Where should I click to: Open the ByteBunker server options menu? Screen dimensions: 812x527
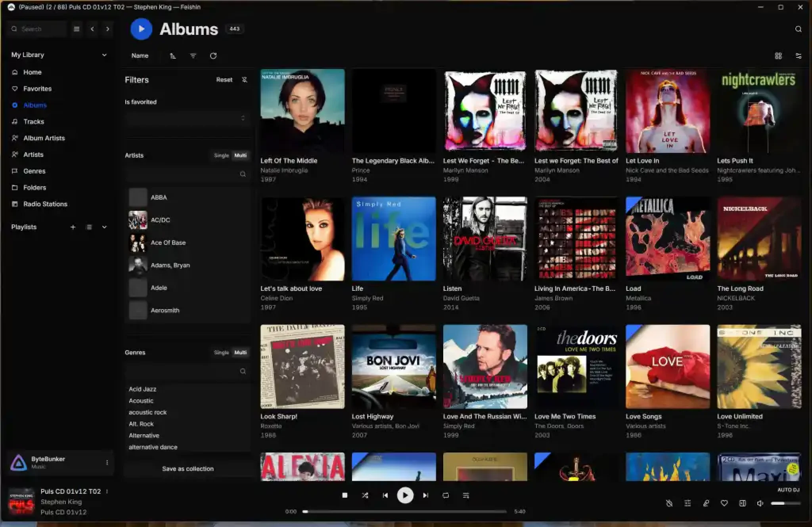pyautogui.click(x=107, y=462)
